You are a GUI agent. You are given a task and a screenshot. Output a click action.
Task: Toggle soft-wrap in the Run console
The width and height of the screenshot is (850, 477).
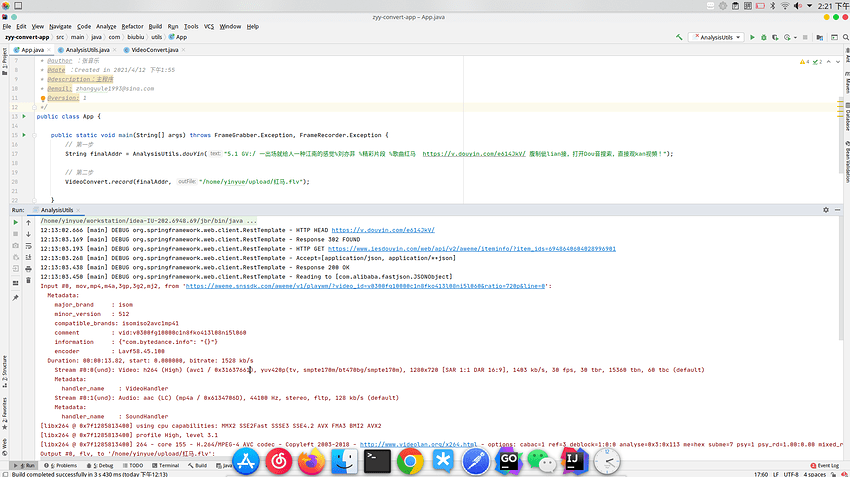pos(28,246)
